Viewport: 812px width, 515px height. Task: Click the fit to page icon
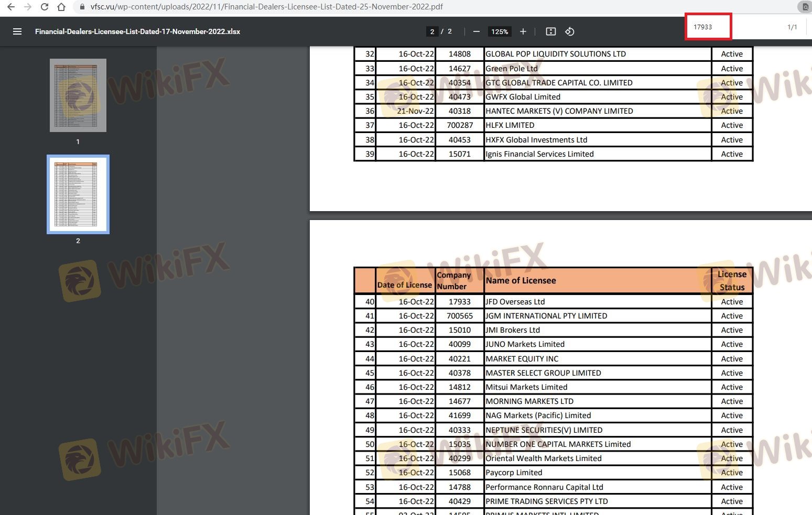[550, 31]
